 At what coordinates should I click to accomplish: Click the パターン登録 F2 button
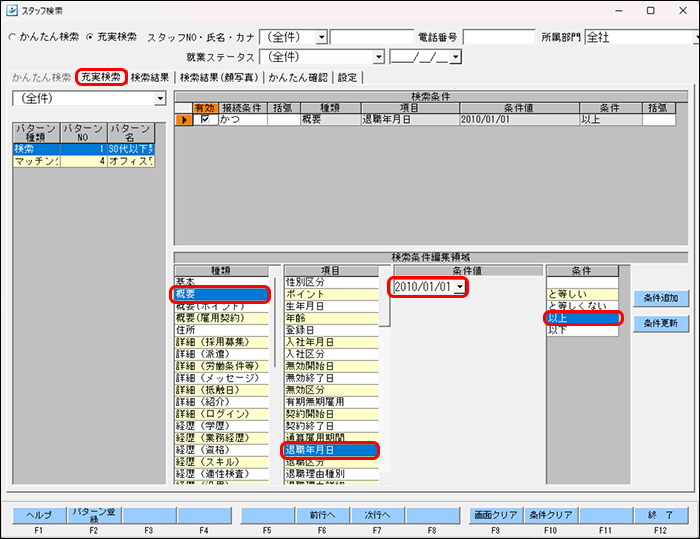(94, 515)
